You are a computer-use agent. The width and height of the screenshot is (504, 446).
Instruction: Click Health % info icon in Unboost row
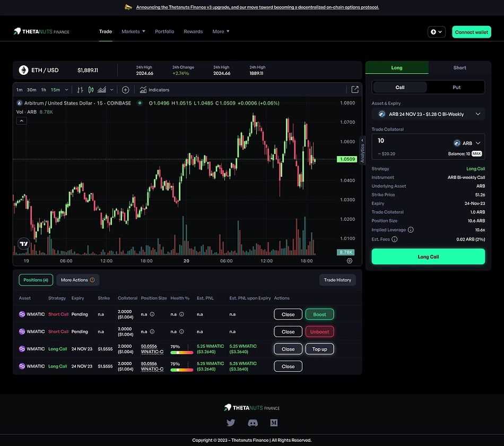tap(181, 331)
